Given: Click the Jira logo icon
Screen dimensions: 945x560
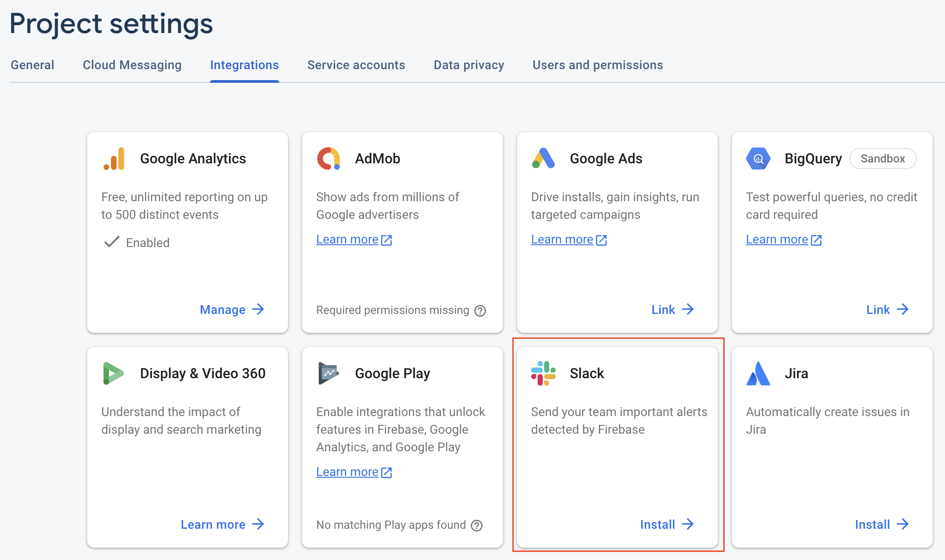Looking at the screenshot, I should click(x=758, y=373).
